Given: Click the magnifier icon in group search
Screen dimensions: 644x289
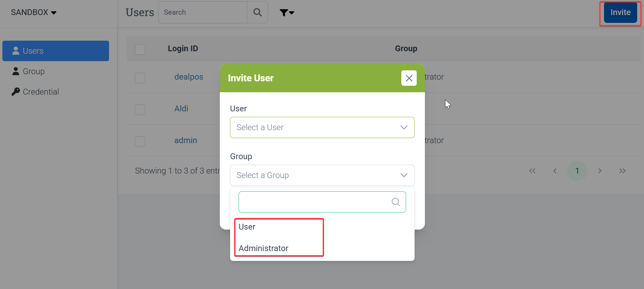Looking at the screenshot, I should point(395,202).
